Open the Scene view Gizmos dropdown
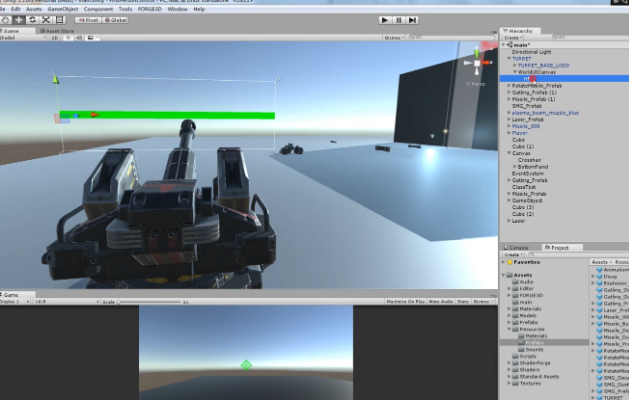Image resolution: width=629 pixels, height=400 pixels. pyautogui.click(x=394, y=38)
